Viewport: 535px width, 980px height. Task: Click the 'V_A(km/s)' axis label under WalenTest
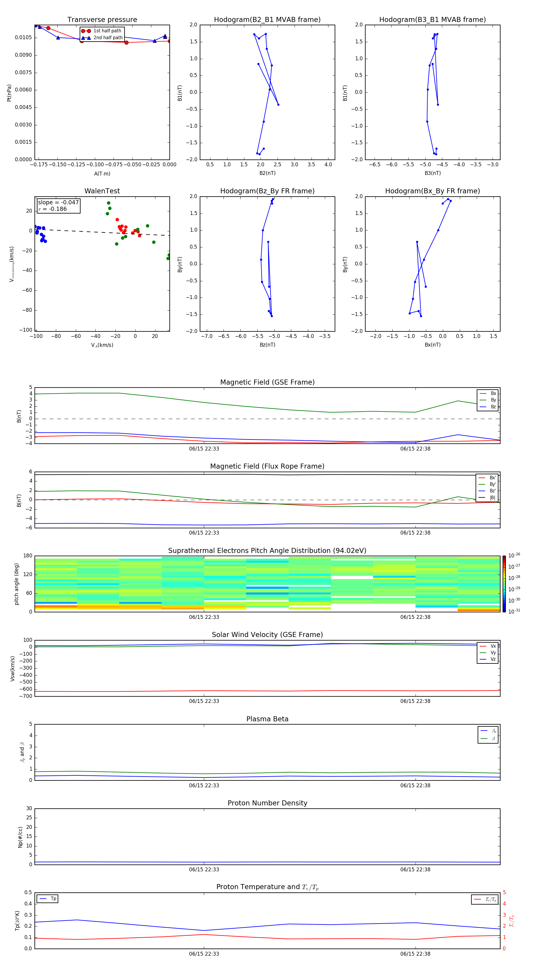(x=102, y=345)
